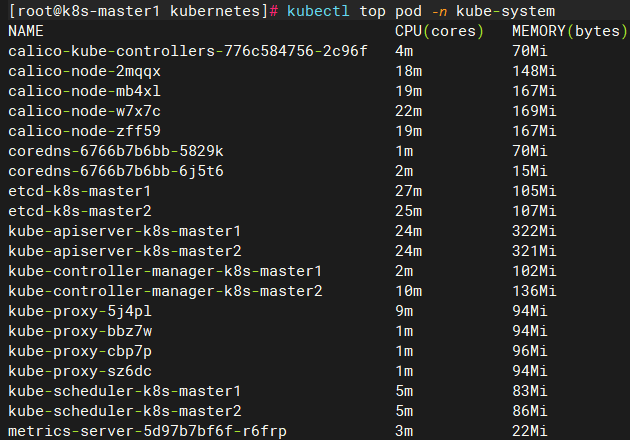
Task: Select pod name calico-node-2mqqx
Action: [84, 71]
